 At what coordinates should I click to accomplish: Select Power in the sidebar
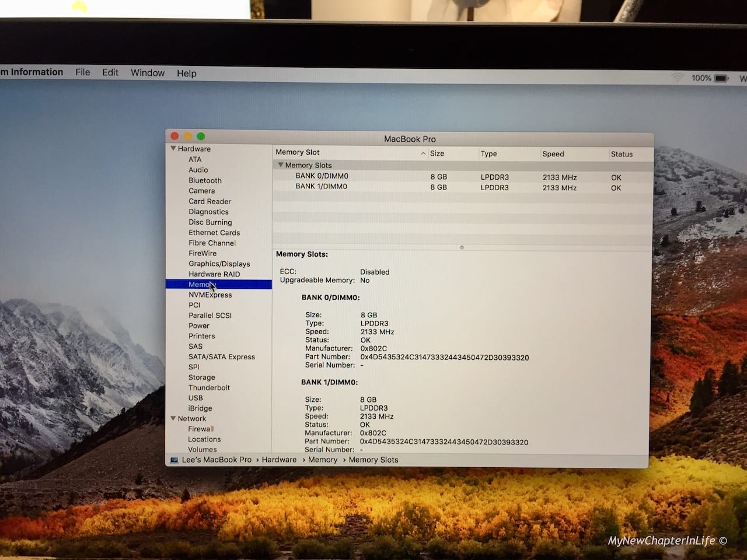click(x=199, y=325)
